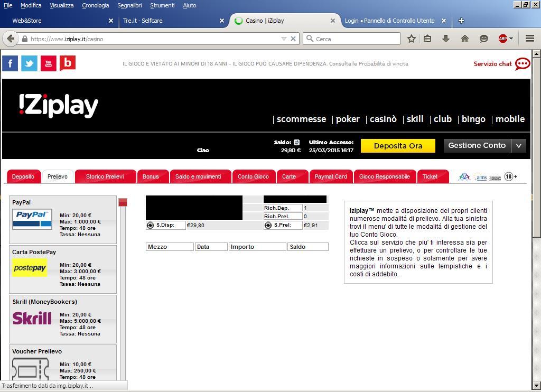Click the Skrill logo
This screenshot has width=541, height=392.
coord(32,318)
